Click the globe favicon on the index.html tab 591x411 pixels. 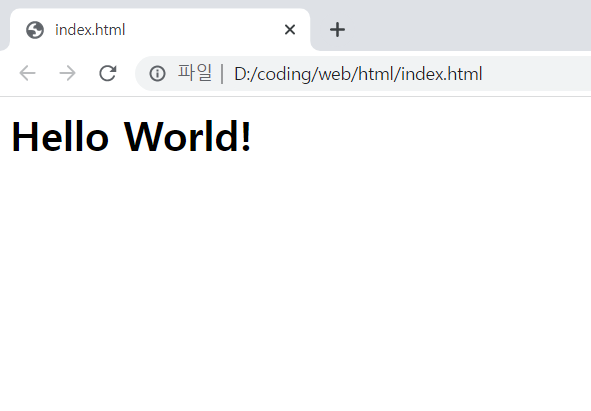(x=35, y=30)
